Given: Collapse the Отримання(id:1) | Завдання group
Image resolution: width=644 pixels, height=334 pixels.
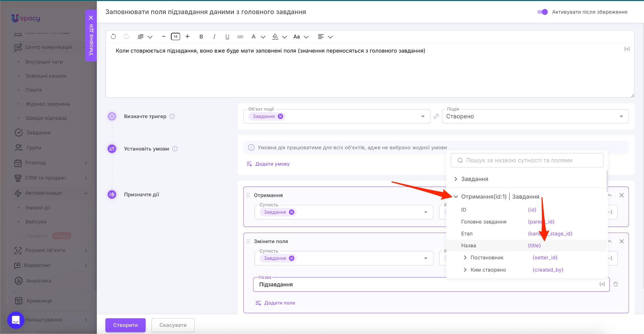Looking at the screenshot, I should click(x=456, y=197).
